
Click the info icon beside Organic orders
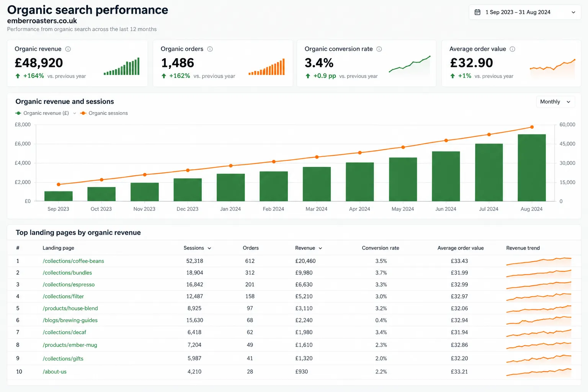point(210,49)
